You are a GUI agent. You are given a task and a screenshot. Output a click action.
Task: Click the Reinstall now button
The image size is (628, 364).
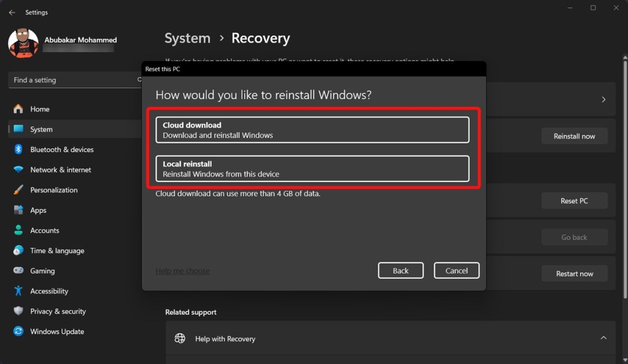coord(574,136)
